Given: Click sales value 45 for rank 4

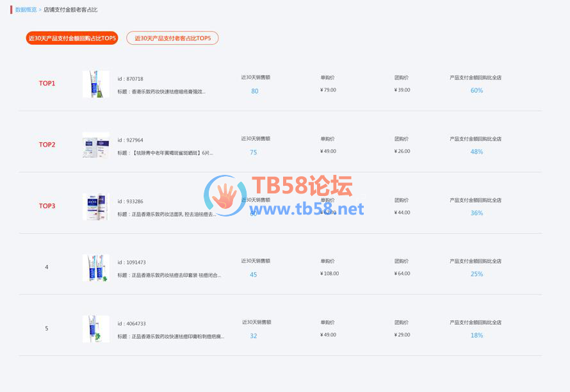Looking at the screenshot, I should (254, 275).
